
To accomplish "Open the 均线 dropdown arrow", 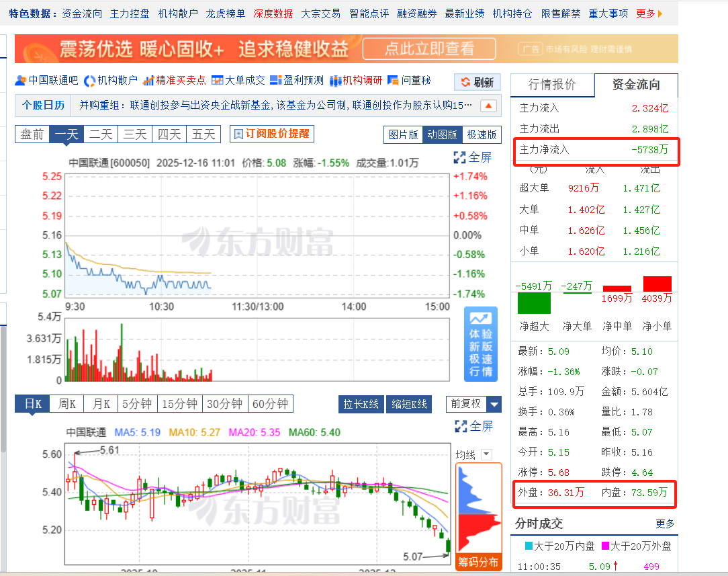I will [487, 454].
